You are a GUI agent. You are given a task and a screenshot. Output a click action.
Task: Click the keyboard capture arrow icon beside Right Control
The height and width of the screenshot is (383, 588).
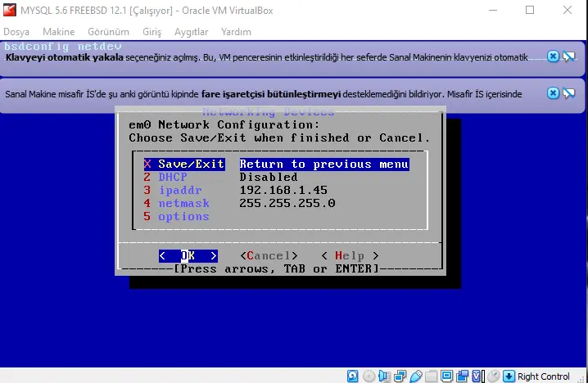(509, 376)
